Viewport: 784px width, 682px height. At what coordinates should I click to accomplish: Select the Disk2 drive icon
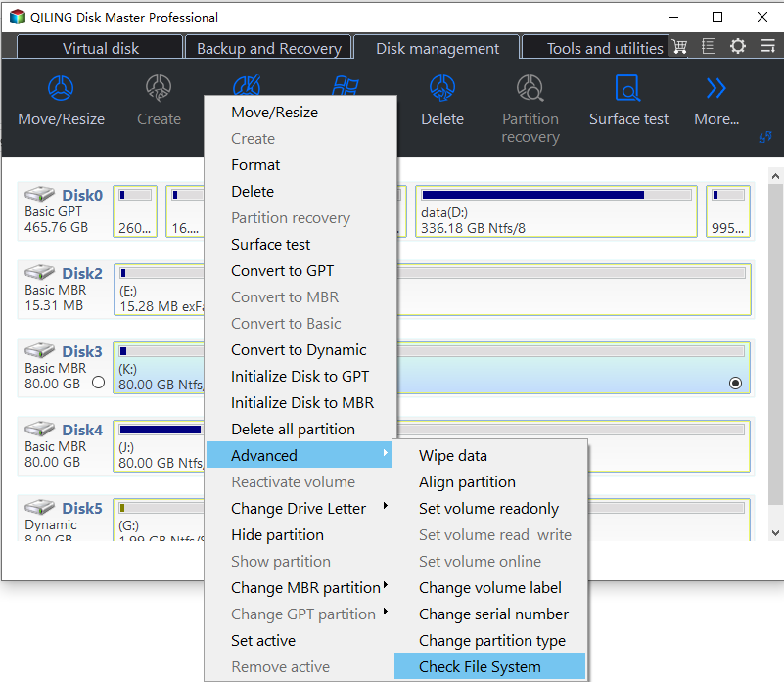click(x=39, y=272)
